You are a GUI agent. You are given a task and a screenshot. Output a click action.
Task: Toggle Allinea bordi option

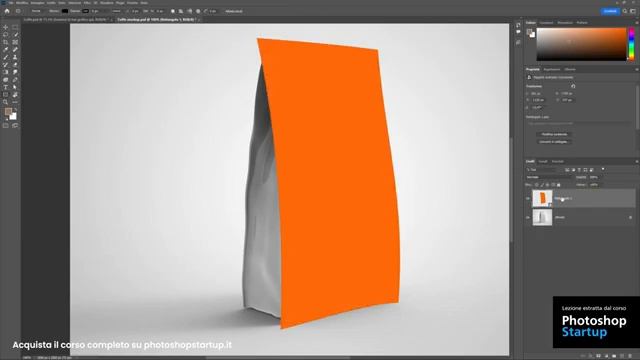click(234, 11)
